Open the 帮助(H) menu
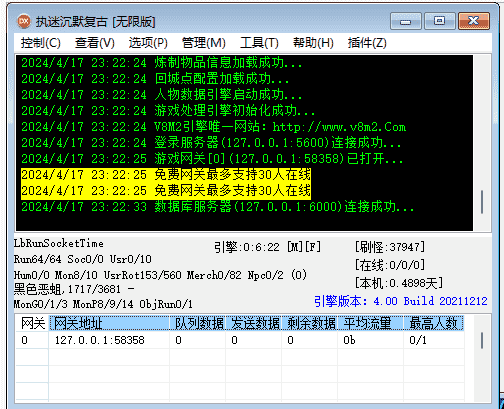This screenshot has height=409, width=504. (x=313, y=43)
